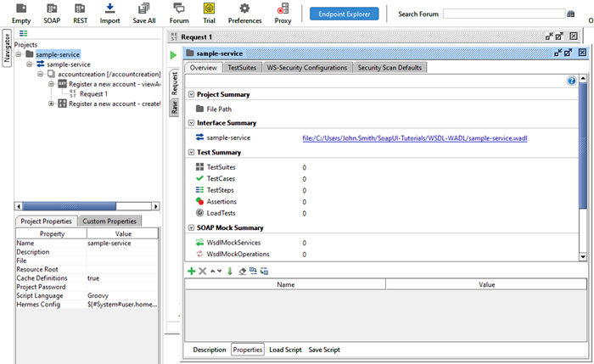Collapse the accountcreation resource tree node
This screenshot has height=364, width=594.
pos(41,74)
